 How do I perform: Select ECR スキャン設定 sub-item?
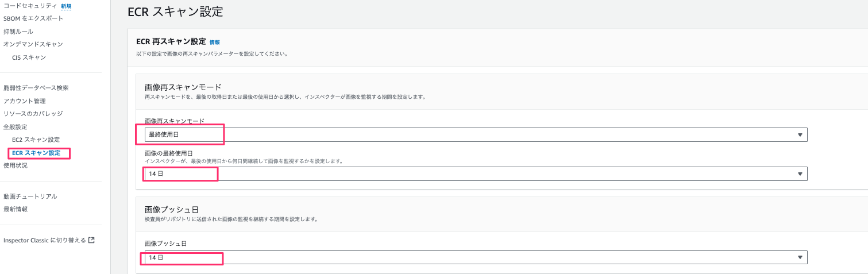coord(36,153)
